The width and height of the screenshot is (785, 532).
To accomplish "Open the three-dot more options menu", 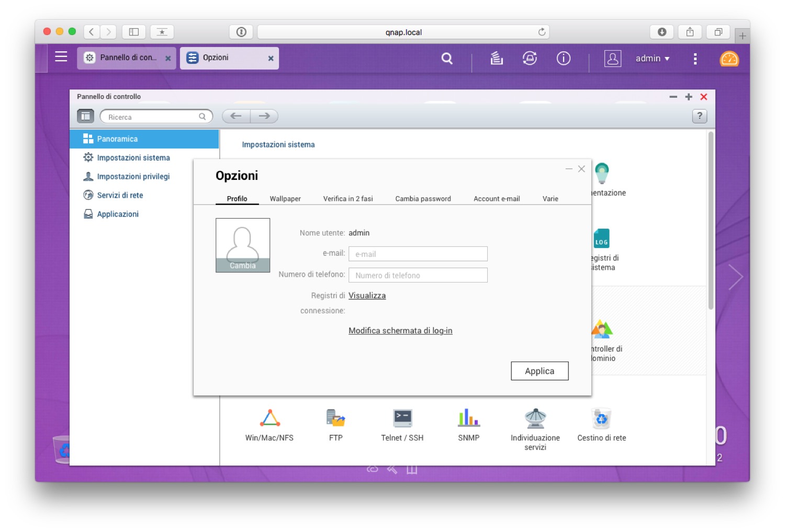I will coord(695,59).
